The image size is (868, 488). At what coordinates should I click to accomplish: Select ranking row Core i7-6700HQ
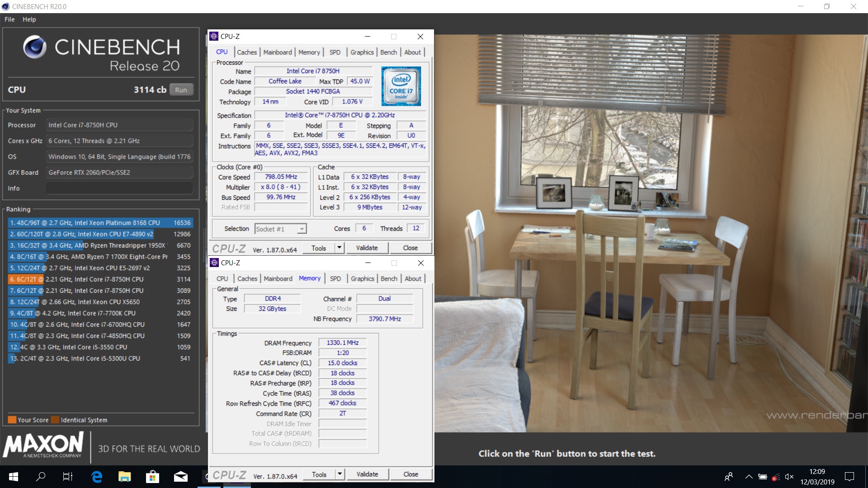100,324
